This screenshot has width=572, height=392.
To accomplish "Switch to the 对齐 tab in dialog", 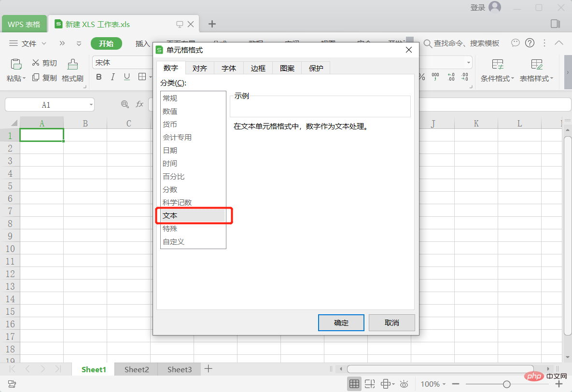I will (200, 68).
